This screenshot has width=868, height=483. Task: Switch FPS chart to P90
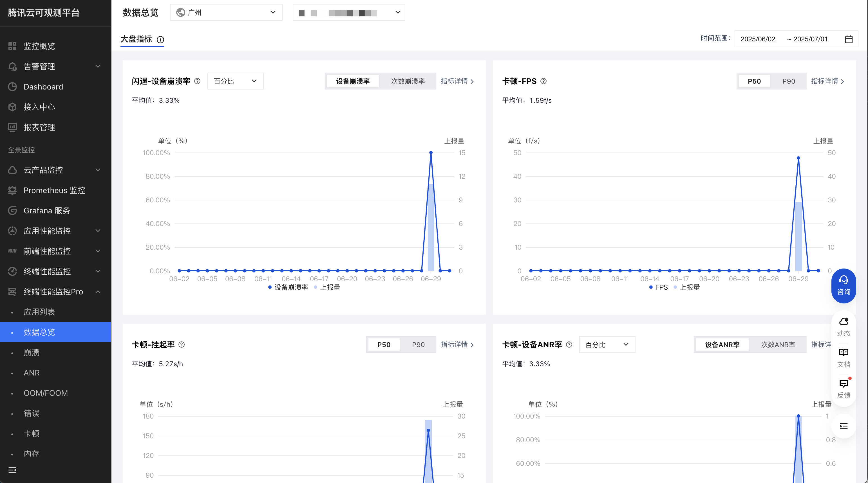coord(788,81)
